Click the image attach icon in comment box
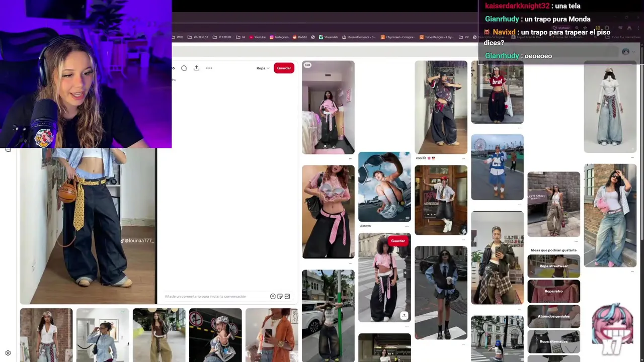This screenshot has width=644, height=362. click(287, 297)
